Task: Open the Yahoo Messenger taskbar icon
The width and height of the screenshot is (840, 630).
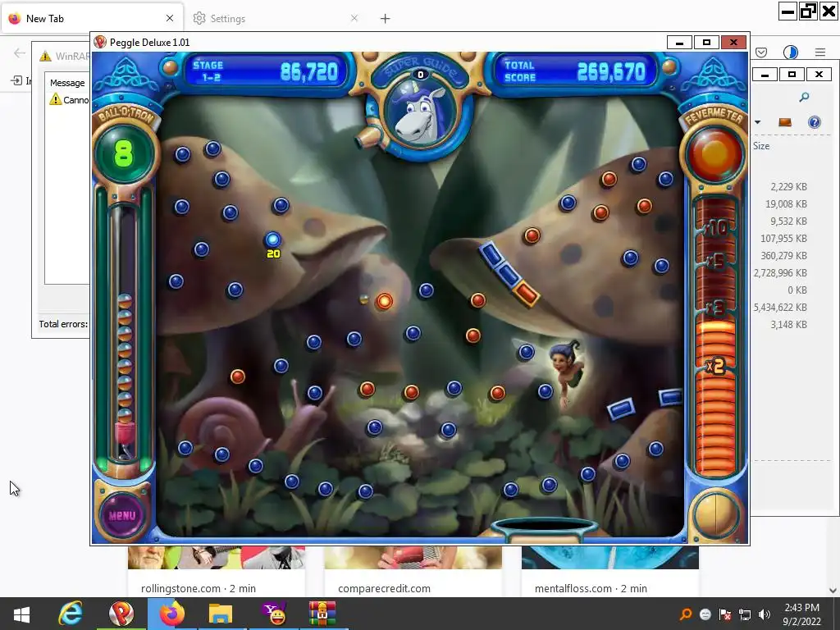Action: pos(272,614)
